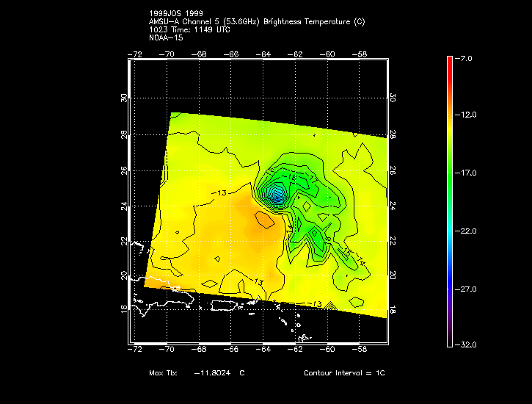
Task: Click the -22.0 color bar label
Action: pos(467,231)
